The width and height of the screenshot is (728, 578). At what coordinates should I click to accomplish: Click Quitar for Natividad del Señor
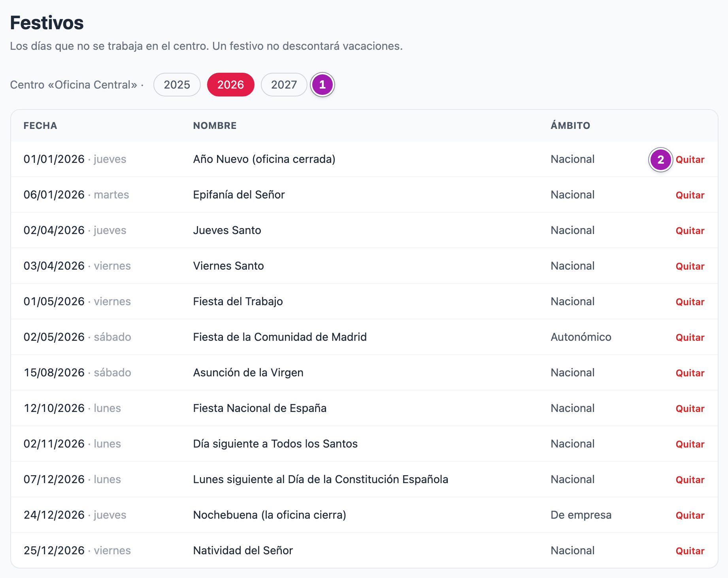coord(690,551)
